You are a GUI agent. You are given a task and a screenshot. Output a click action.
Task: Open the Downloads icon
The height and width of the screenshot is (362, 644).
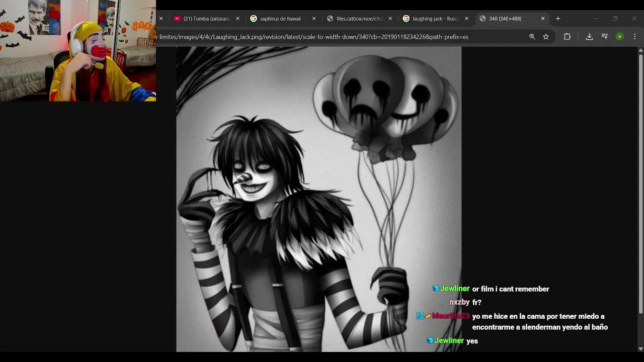click(589, 37)
